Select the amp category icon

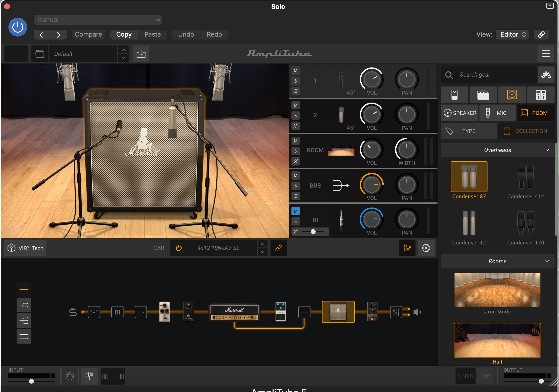pos(483,95)
